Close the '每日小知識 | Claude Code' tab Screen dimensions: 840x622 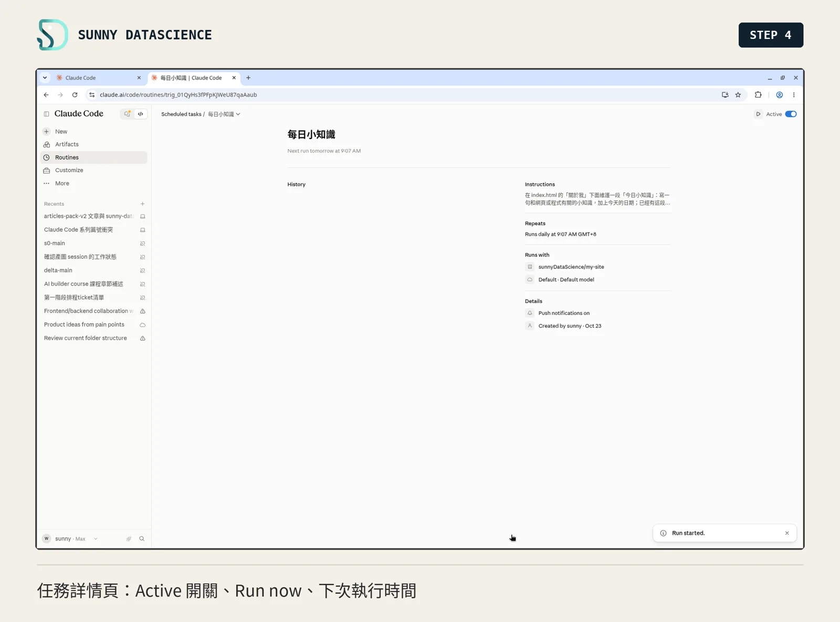point(234,78)
